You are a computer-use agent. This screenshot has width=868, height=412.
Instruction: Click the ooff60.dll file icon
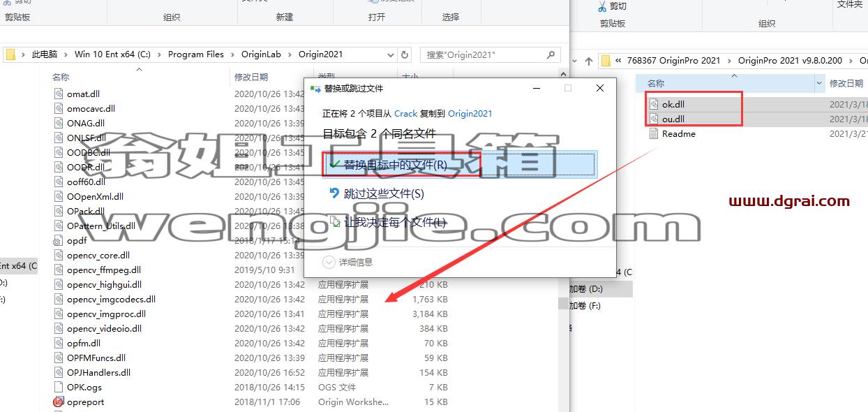tap(59, 182)
